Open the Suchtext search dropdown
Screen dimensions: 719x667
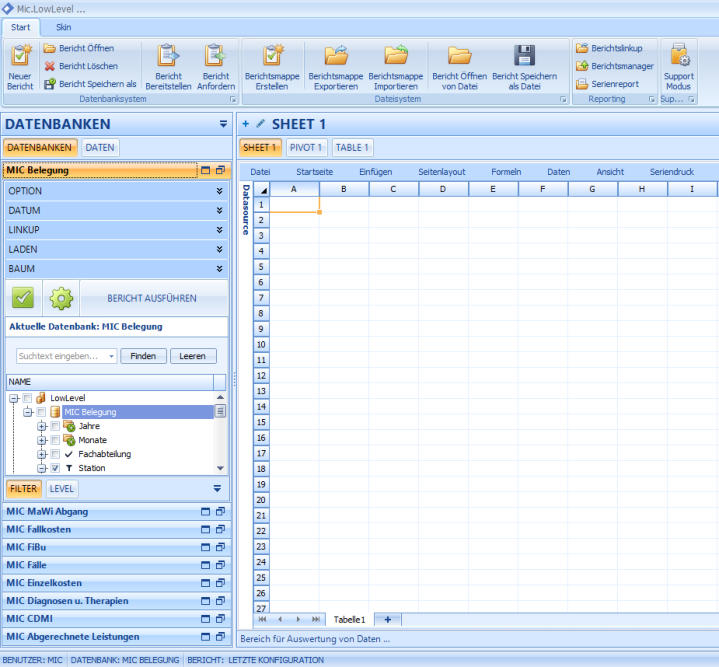[110, 356]
